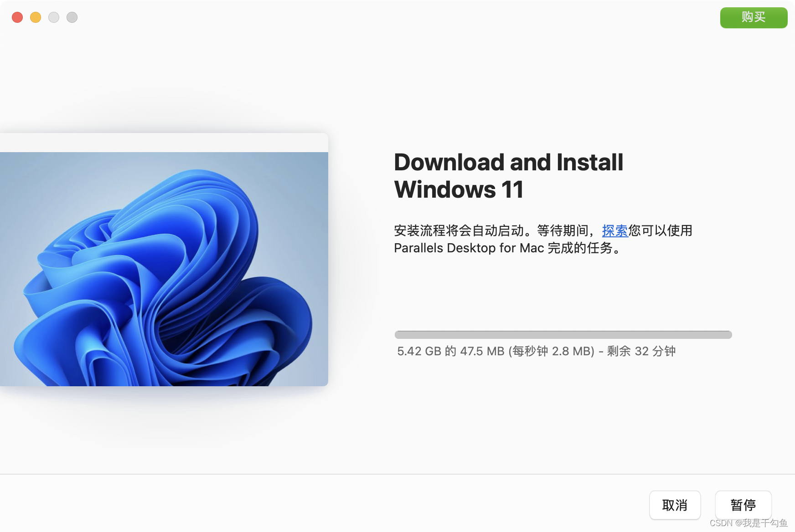Click the green 购买 buy button
795x532 pixels.
[x=754, y=17]
